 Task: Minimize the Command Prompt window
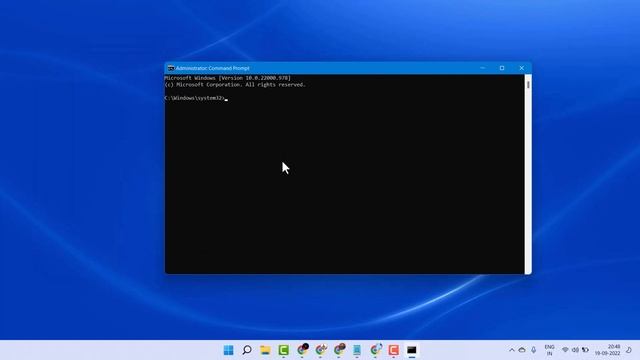(x=482, y=68)
